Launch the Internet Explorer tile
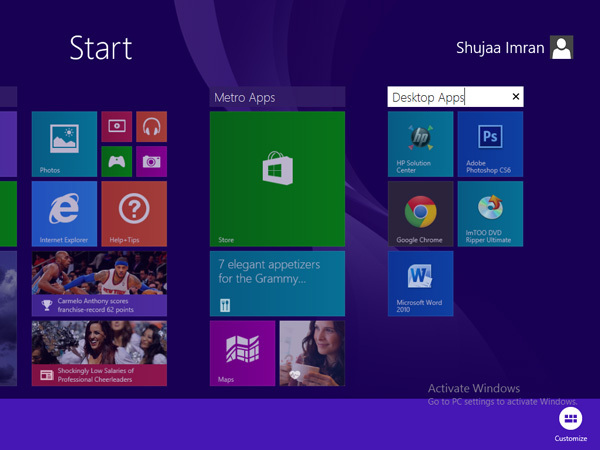Image resolution: width=600 pixels, height=450 pixels. tap(64, 213)
